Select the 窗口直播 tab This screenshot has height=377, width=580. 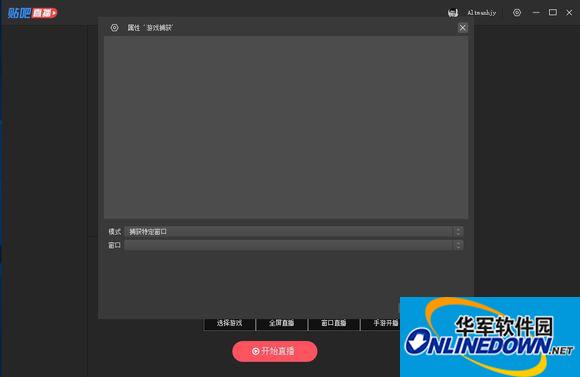coord(334,323)
